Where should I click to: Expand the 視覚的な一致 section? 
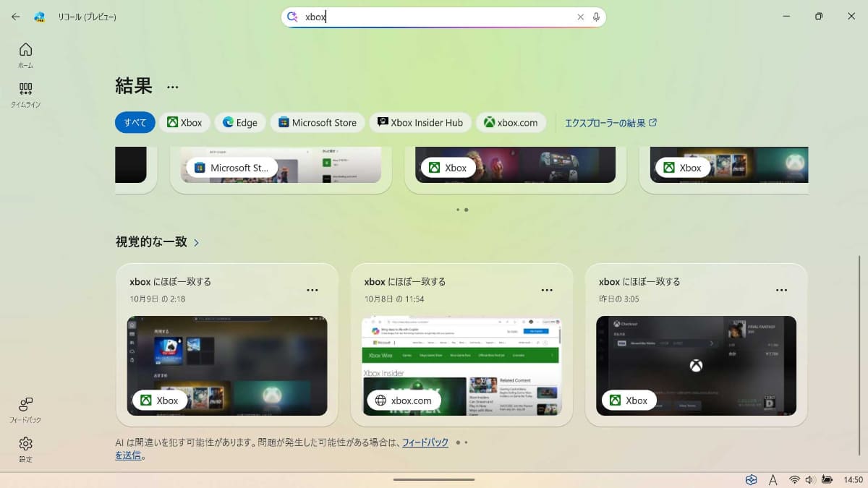pyautogui.click(x=195, y=242)
